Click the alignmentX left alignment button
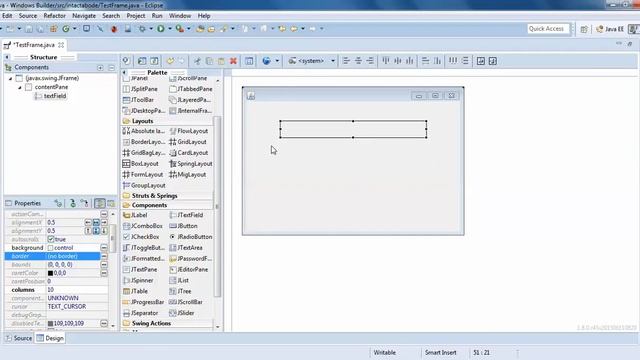The width and height of the screenshot is (640, 360). 88,222
